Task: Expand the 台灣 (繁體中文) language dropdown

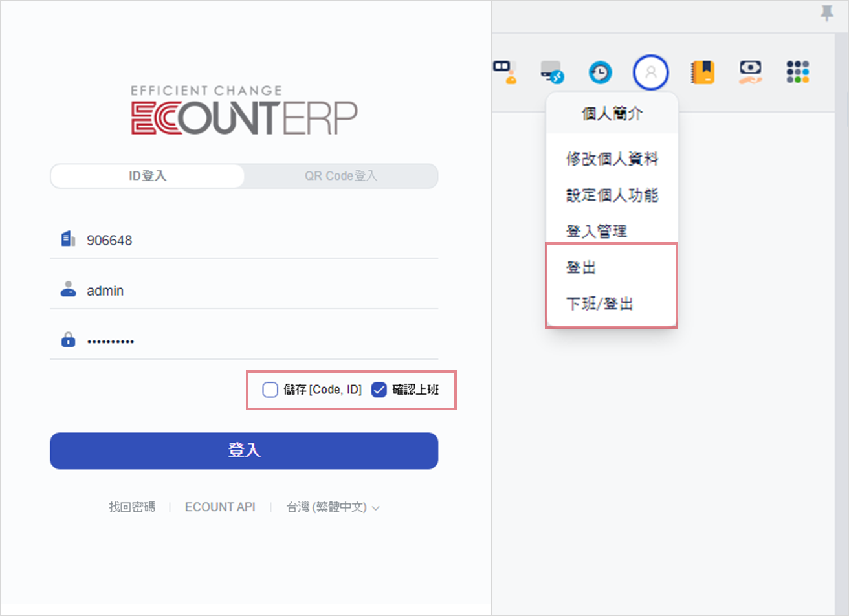Action: coord(333,507)
